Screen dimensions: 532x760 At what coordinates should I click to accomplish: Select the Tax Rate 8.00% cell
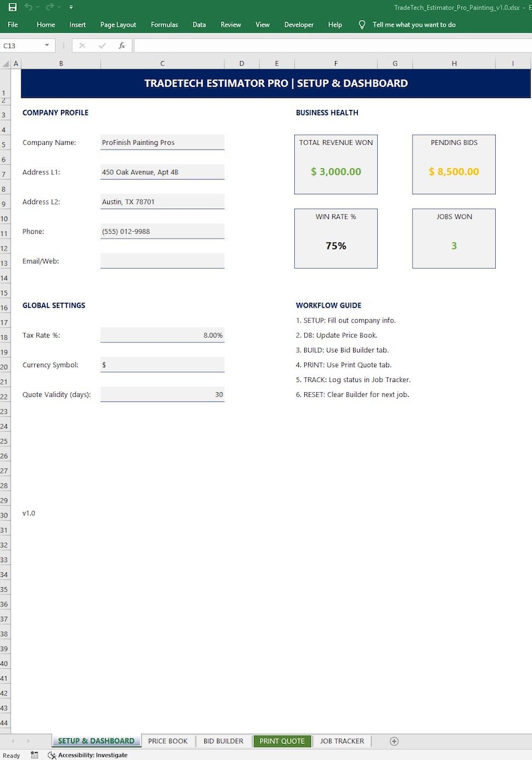point(162,335)
